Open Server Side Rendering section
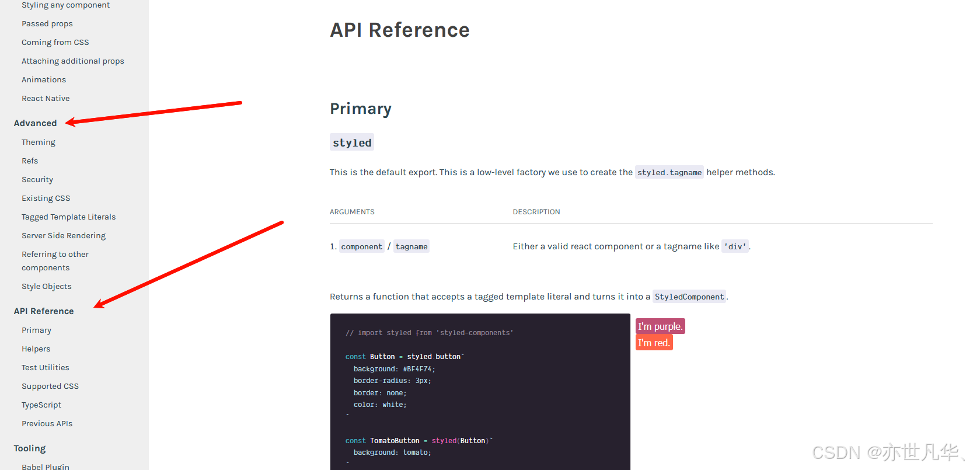This screenshot has width=980, height=470. point(64,236)
